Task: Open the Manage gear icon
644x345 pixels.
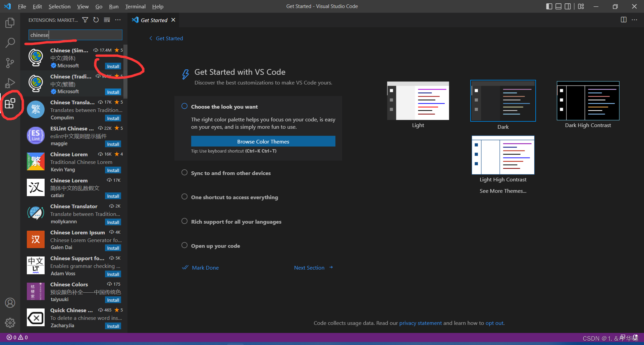Action: (x=10, y=323)
